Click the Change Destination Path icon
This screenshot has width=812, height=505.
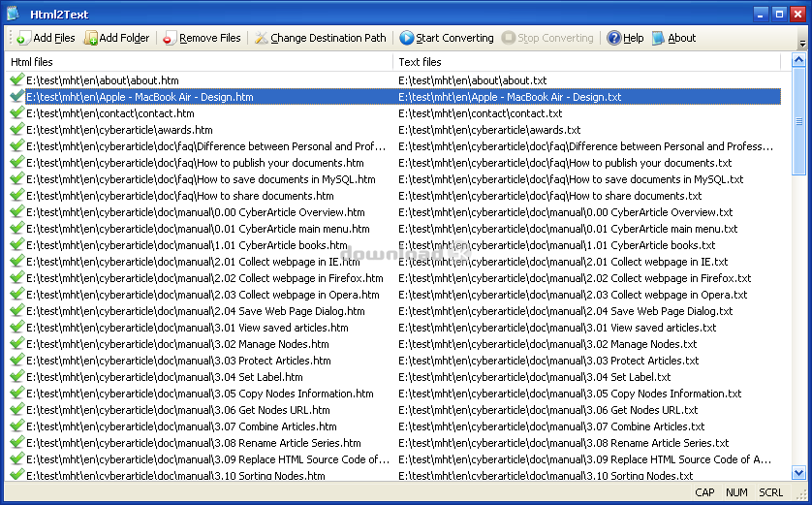click(x=262, y=38)
